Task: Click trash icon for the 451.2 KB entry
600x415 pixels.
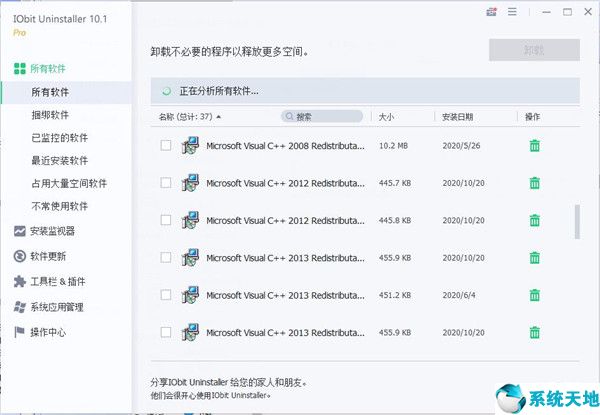Action: 535,295
